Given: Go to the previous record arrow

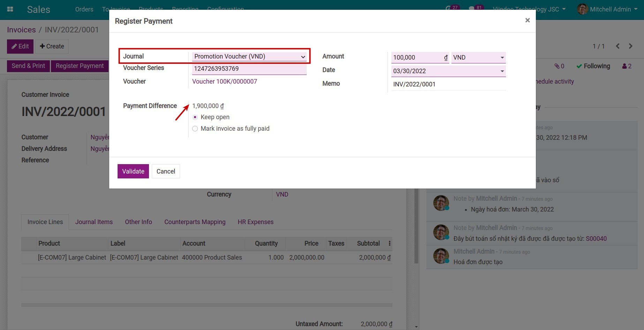Looking at the screenshot, I should pos(617,46).
